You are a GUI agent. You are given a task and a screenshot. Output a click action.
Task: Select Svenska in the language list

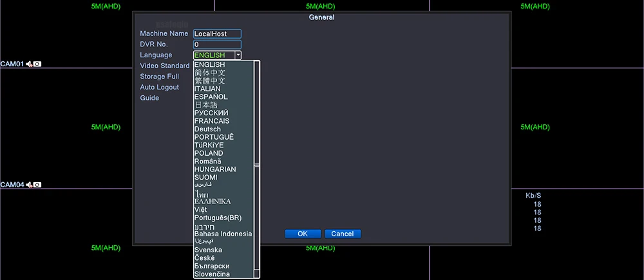(x=223, y=250)
